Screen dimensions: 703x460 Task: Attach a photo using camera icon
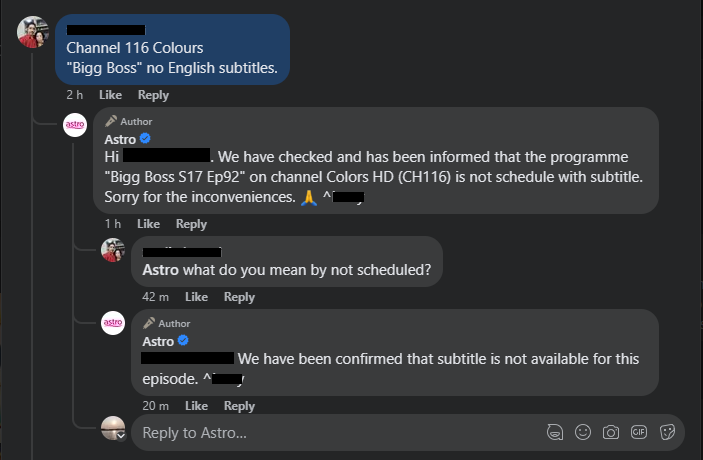(610, 433)
